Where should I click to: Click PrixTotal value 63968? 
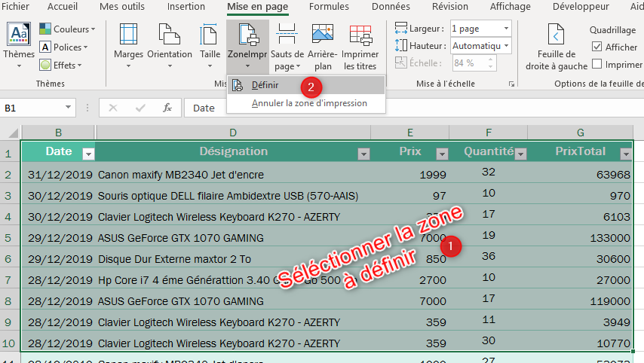[580, 174]
